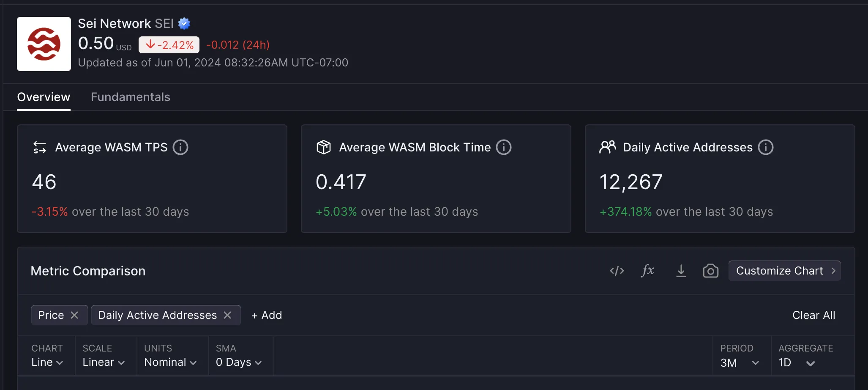This screenshot has height=390, width=868.
Task: Open info tooltip for Average WASM Block Time
Action: click(x=504, y=147)
